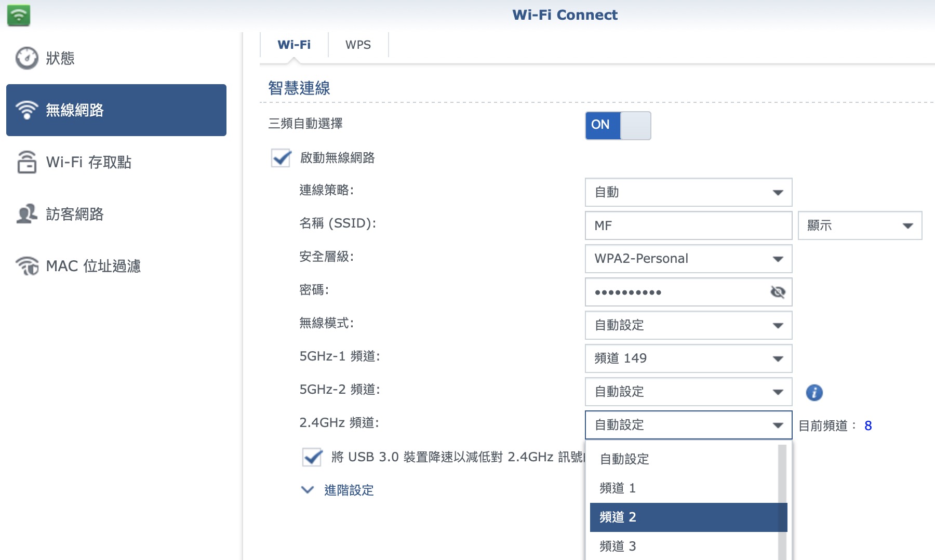Uncheck the 啟動無線網路 checkbox
The height and width of the screenshot is (560, 935).
click(x=281, y=158)
